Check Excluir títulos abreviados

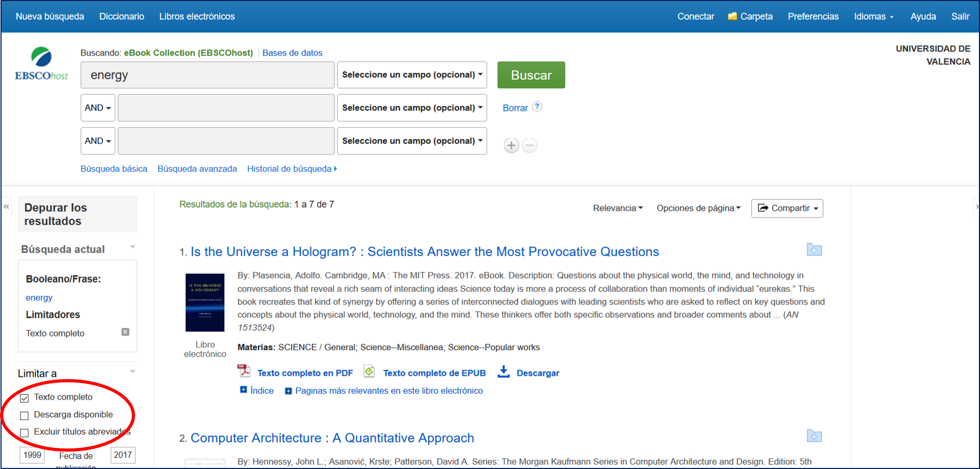click(x=24, y=433)
